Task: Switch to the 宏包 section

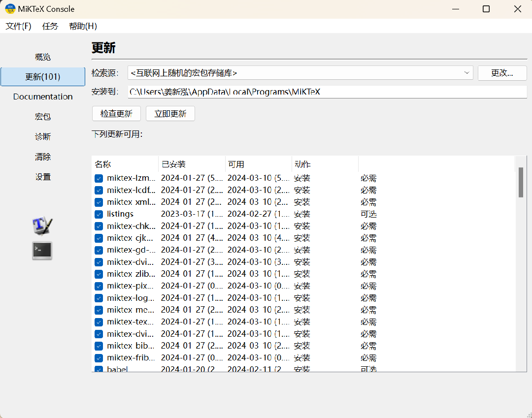Action: 42,116
